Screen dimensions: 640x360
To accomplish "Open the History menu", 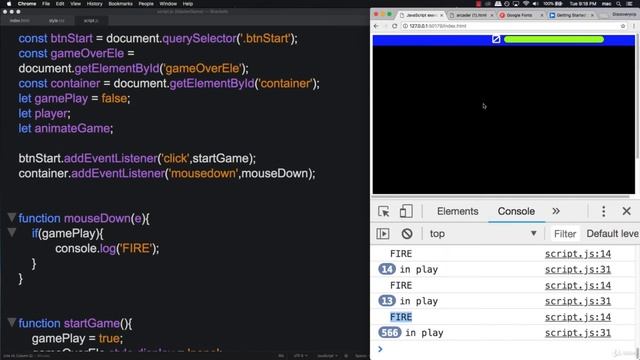I will point(95,4).
